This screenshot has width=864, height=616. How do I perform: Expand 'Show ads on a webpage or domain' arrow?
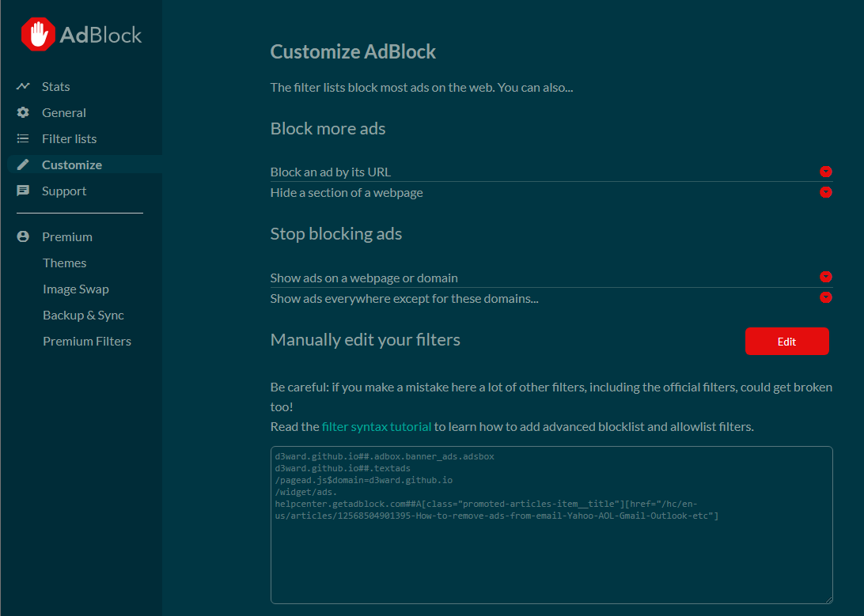tap(825, 277)
